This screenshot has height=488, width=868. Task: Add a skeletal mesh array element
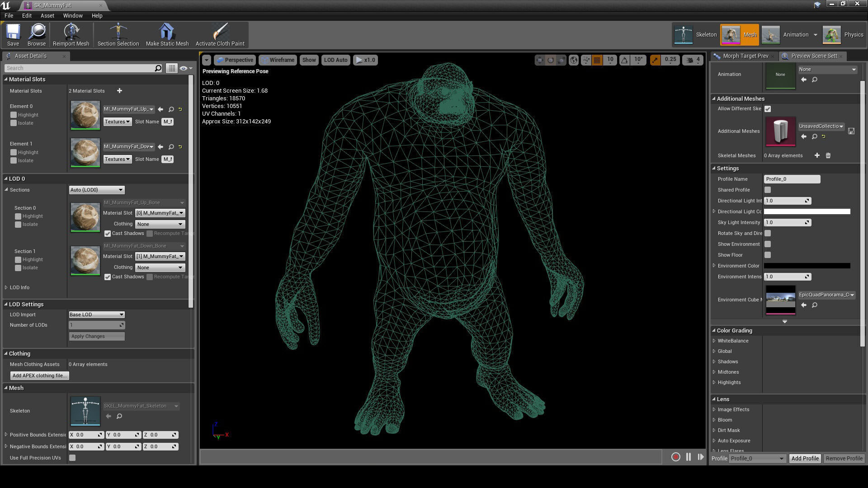tap(817, 155)
